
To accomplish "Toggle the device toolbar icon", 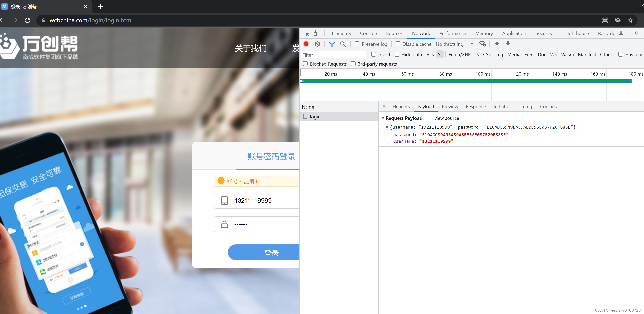I will tap(317, 33).
